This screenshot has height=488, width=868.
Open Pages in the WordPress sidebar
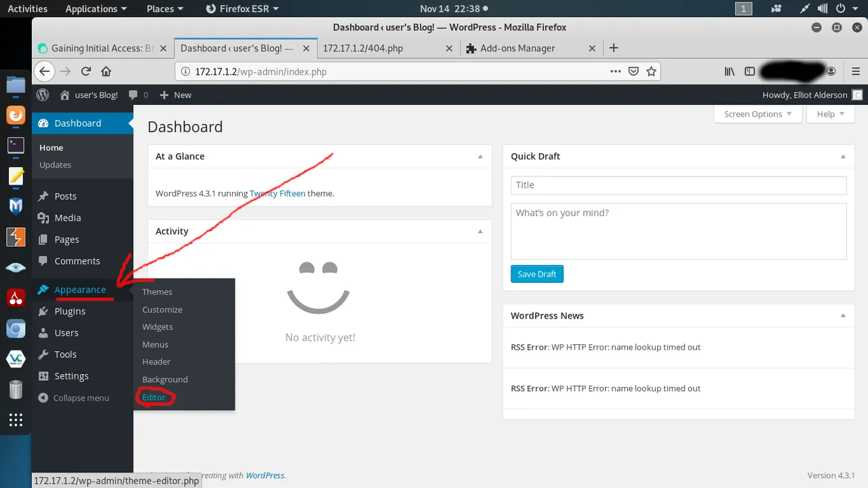pyautogui.click(x=66, y=239)
